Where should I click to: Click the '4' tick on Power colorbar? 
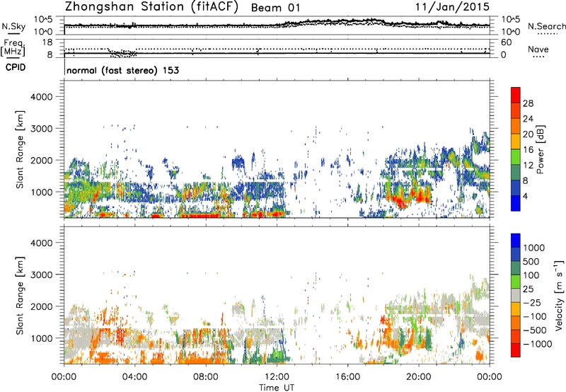525,196
